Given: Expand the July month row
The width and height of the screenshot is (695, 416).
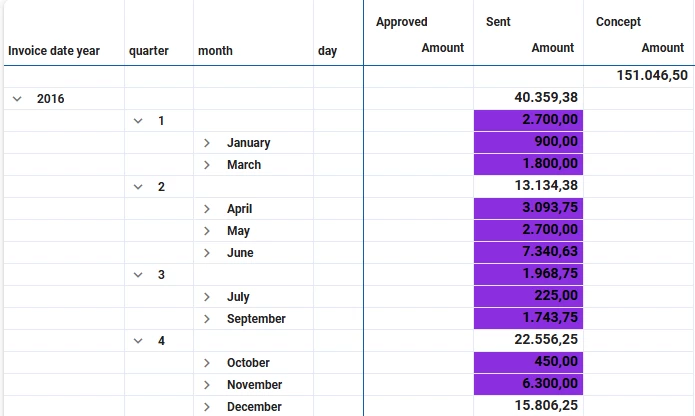Looking at the screenshot, I should click(x=207, y=297).
